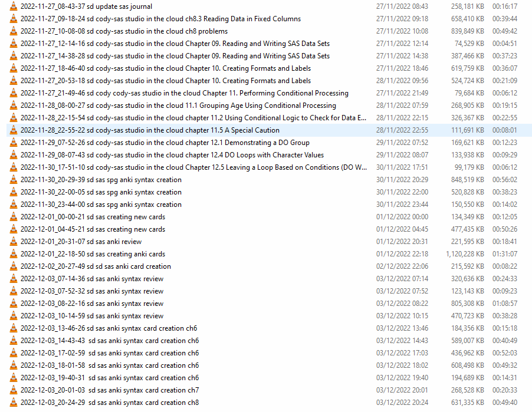Click VLC icon of 2022-12-02_20-27-49 anki card creation

click(14, 266)
